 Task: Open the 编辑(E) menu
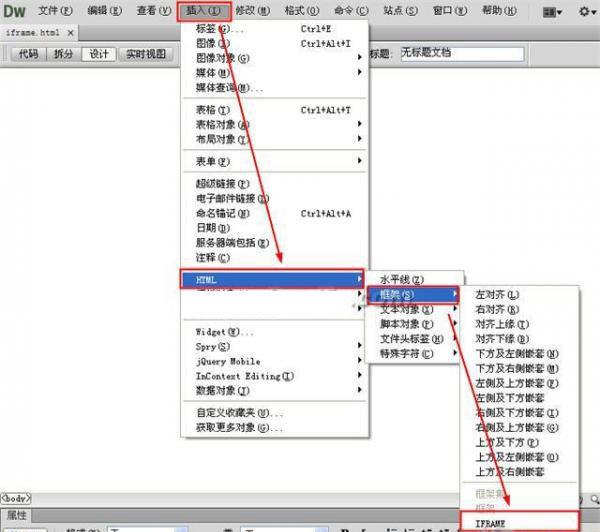(x=104, y=11)
